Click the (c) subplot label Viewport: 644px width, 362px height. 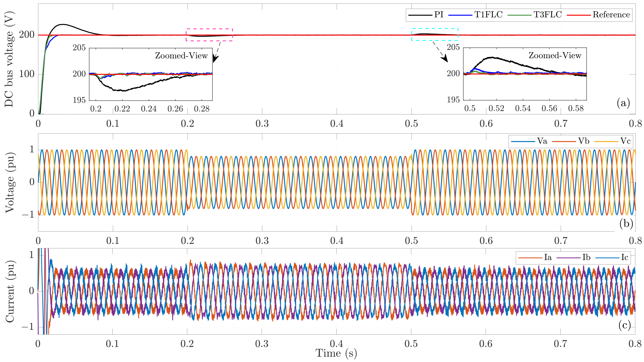pos(625,325)
